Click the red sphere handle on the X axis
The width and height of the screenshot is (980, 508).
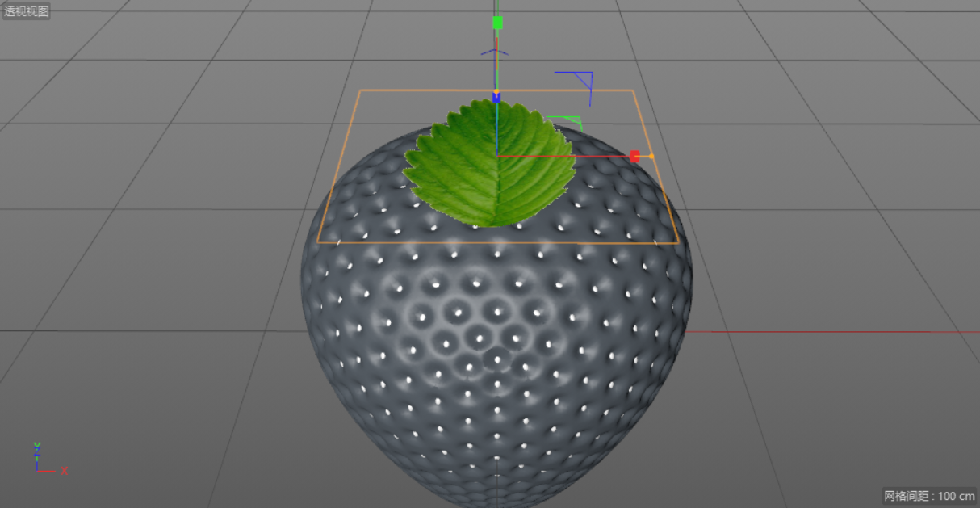point(635,155)
